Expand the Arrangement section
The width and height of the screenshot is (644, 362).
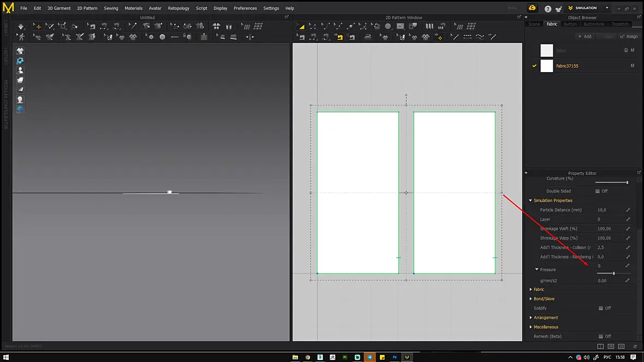530,318
